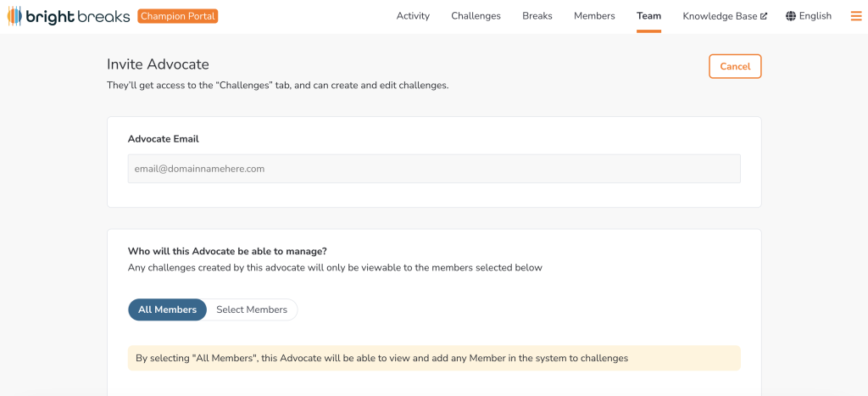
Task: Open the Knowledge Base link
Action: 720,16
